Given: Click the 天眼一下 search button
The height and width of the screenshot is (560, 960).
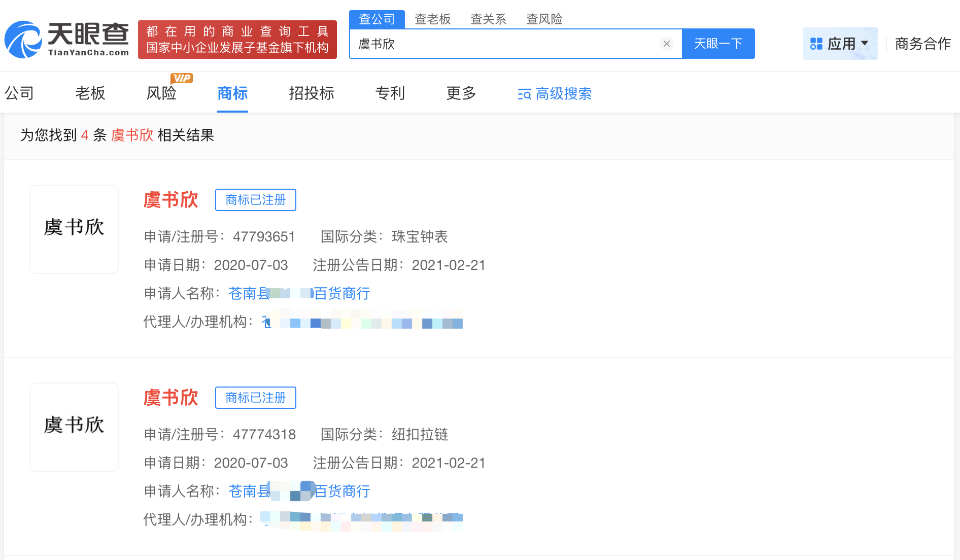Looking at the screenshot, I should point(718,44).
